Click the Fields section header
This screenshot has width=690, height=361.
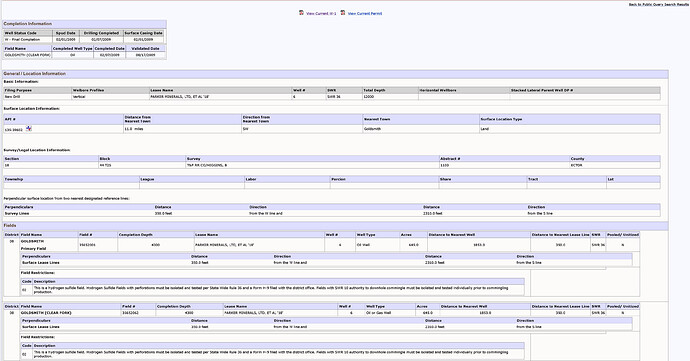335,225
